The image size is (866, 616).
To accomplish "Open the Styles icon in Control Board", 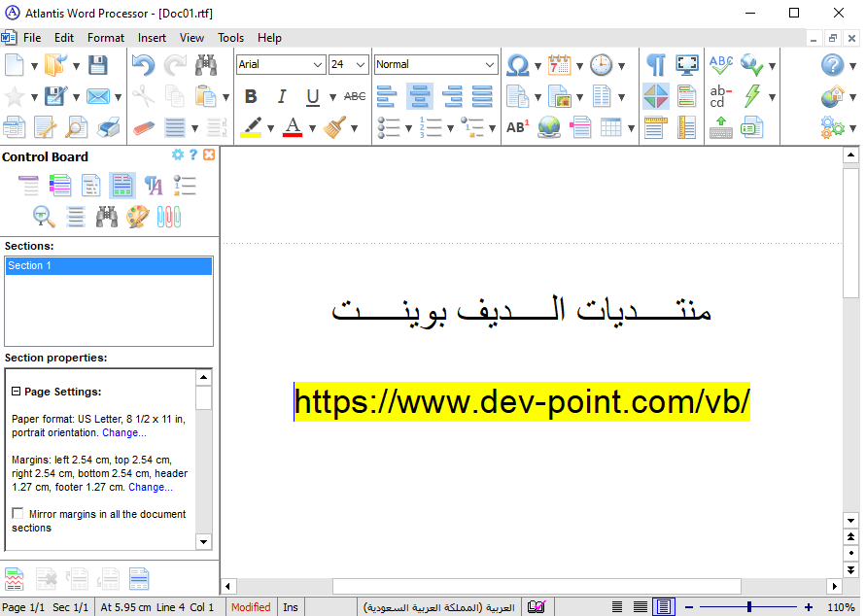I will [154, 186].
